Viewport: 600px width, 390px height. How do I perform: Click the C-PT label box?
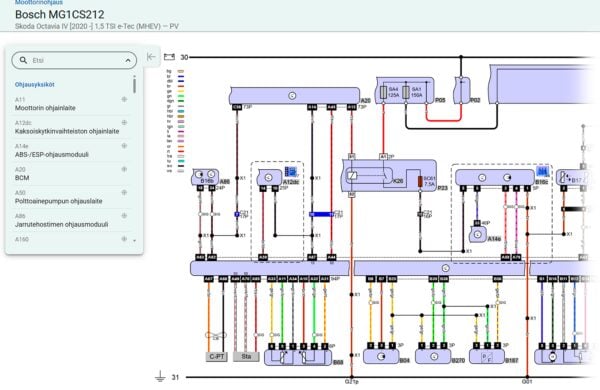217,357
